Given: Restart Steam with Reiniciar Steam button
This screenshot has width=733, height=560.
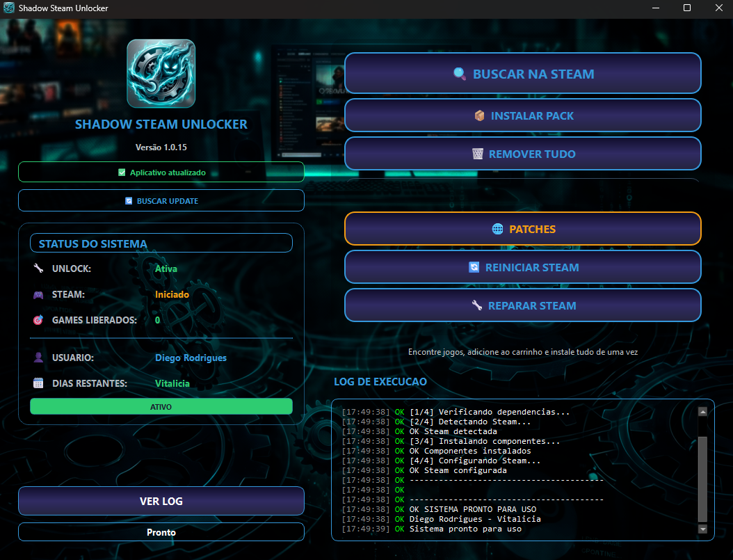Looking at the screenshot, I should tap(523, 267).
